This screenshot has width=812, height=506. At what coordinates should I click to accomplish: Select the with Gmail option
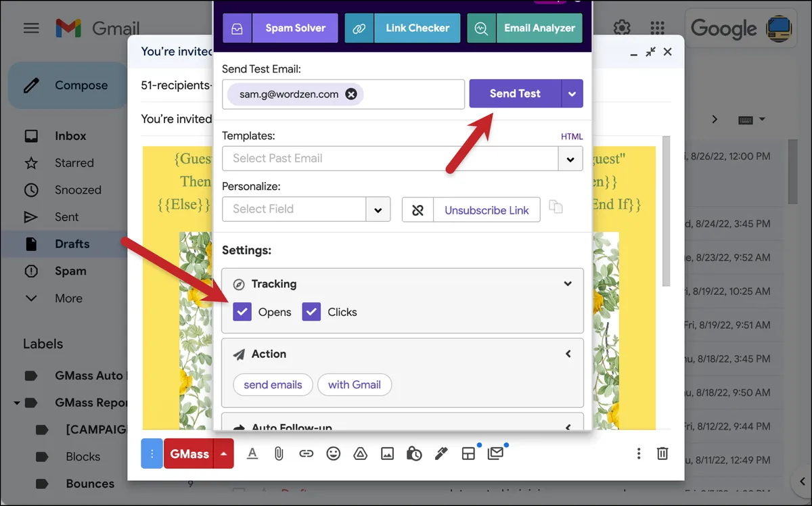click(355, 384)
